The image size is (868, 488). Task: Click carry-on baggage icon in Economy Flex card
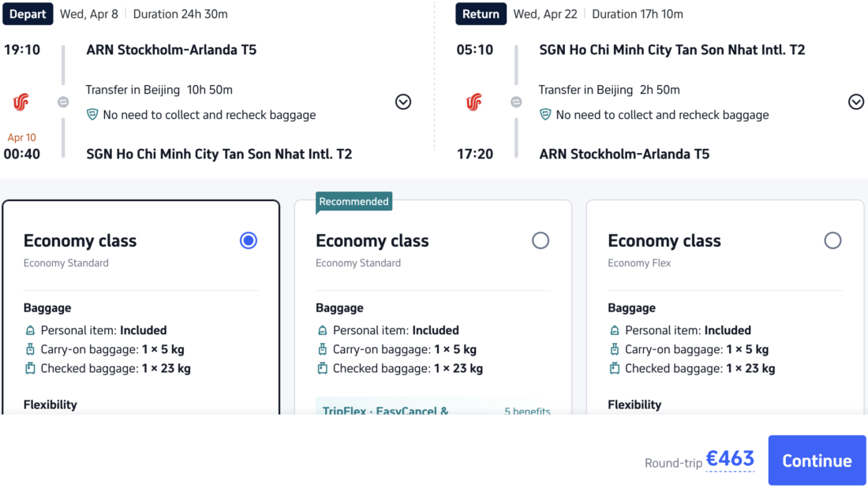[614, 349]
